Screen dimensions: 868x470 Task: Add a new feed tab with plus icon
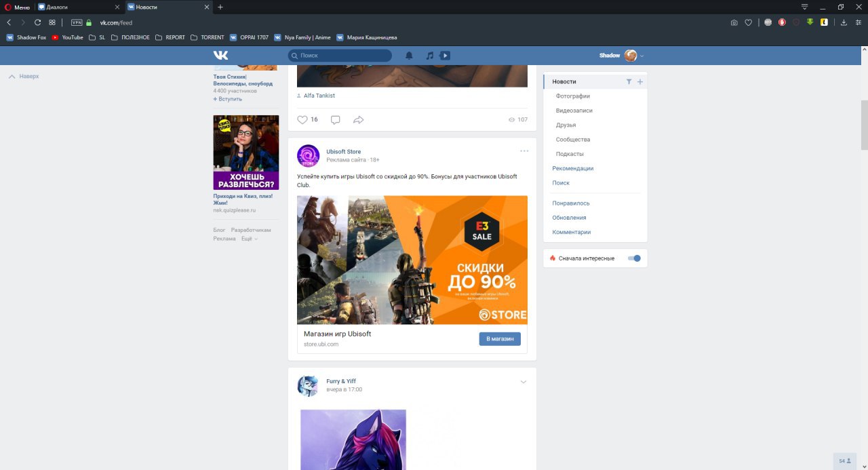pos(640,81)
